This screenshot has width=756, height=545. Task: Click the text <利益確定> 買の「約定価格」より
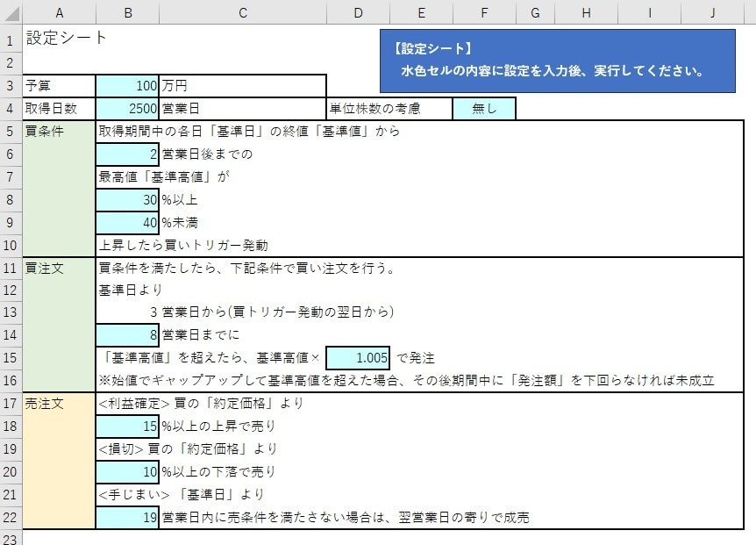pos(201,403)
